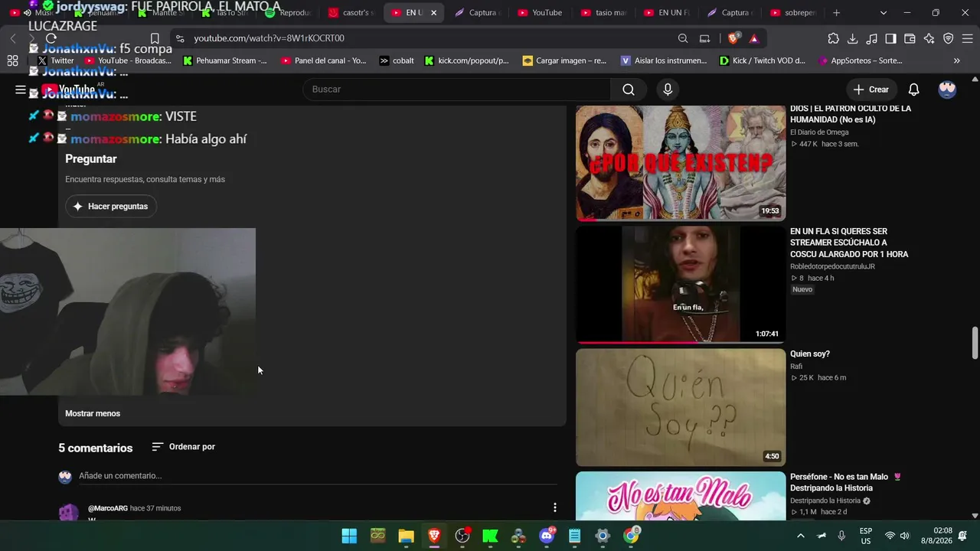Open the ¿Por qué existen? video thumbnail
Screen dimensions: 980x551
pyautogui.click(x=681, y=163)
